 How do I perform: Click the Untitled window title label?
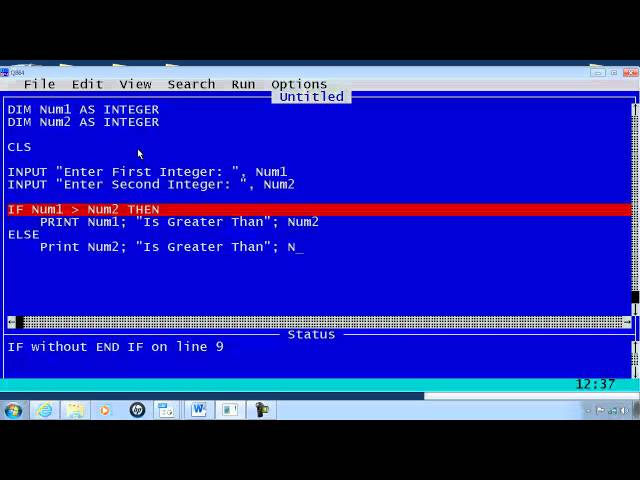click(x=311, y=97)
